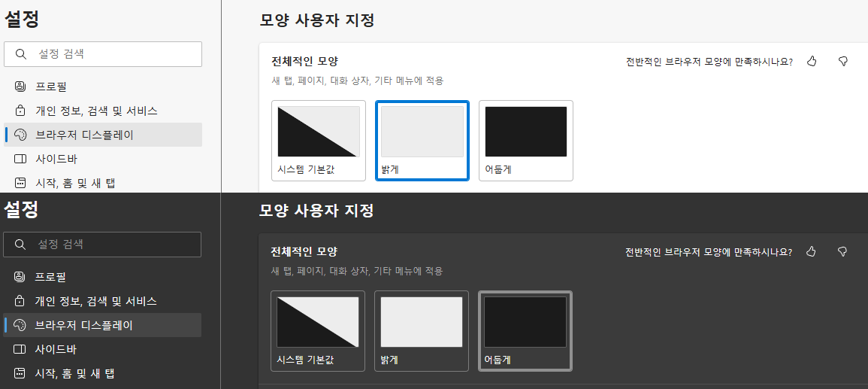
Task: Click light-theme text 새 탭, 페이지, 대화 상자
Action: [x=322, y=81]
